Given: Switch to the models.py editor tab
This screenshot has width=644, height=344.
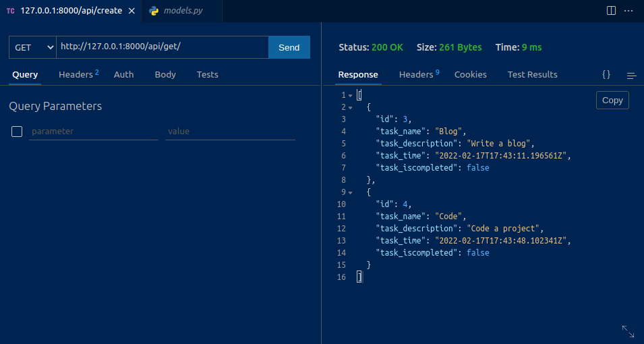Looking at the screenshot, I should 182,11.
